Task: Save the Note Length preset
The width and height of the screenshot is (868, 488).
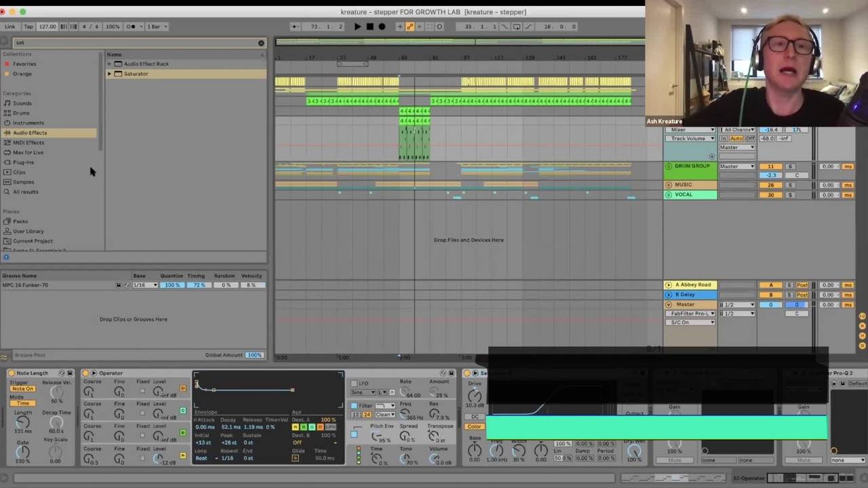Action: pos(69,373)
